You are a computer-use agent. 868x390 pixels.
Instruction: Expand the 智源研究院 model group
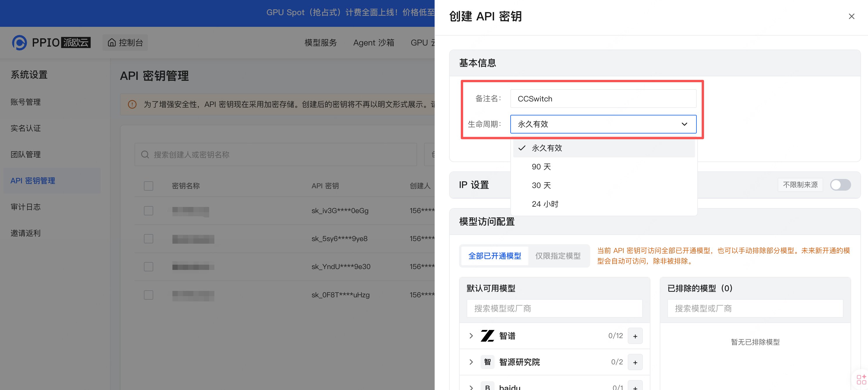[471, 362]
